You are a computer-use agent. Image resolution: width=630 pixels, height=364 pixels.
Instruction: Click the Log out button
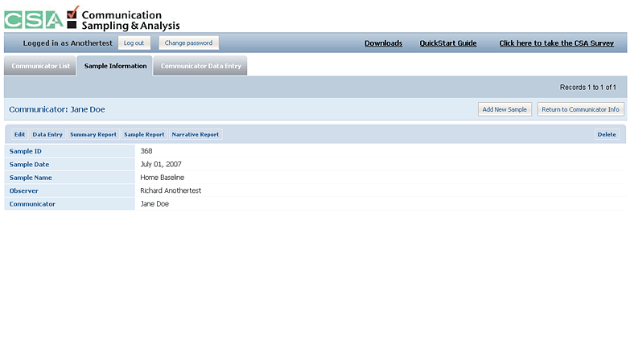134,43
